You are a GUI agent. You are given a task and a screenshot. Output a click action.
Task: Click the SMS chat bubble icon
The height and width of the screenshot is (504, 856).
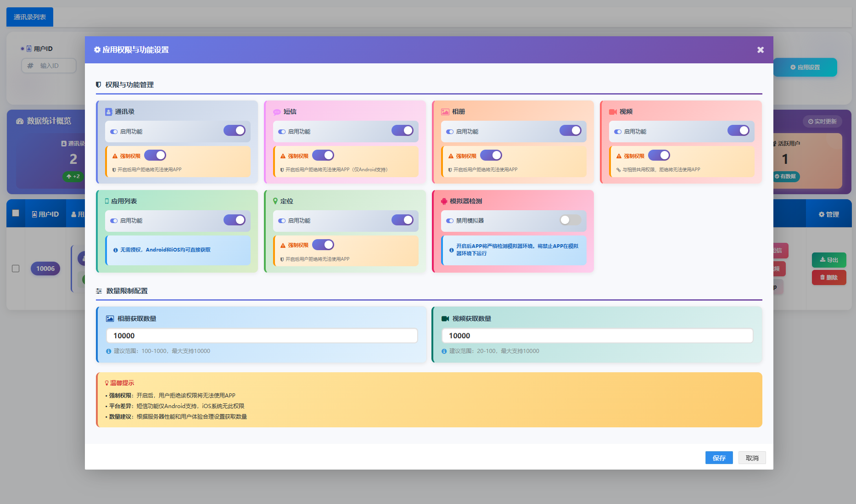tap(277, 112)
